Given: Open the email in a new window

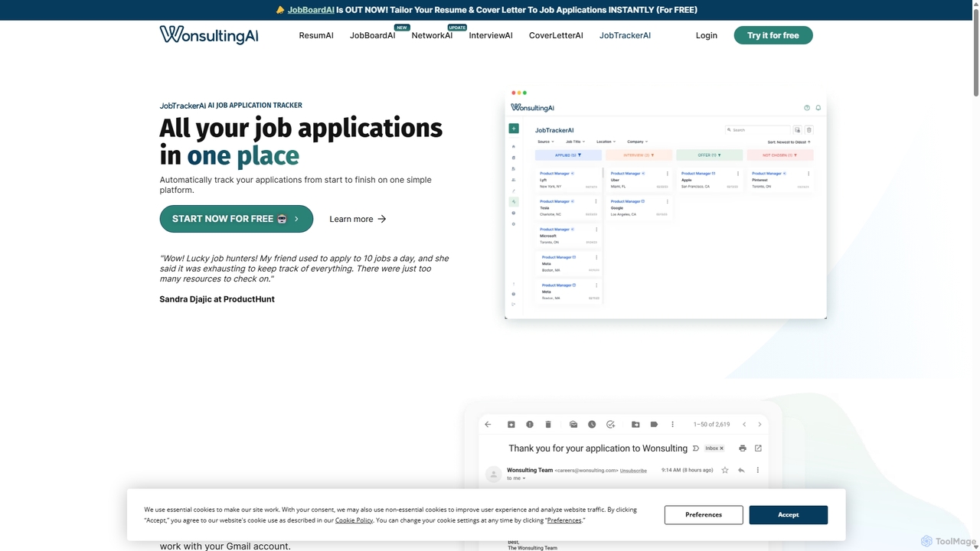Looking at the screenshot, I should pyautogui.click(x=758, y=448).
